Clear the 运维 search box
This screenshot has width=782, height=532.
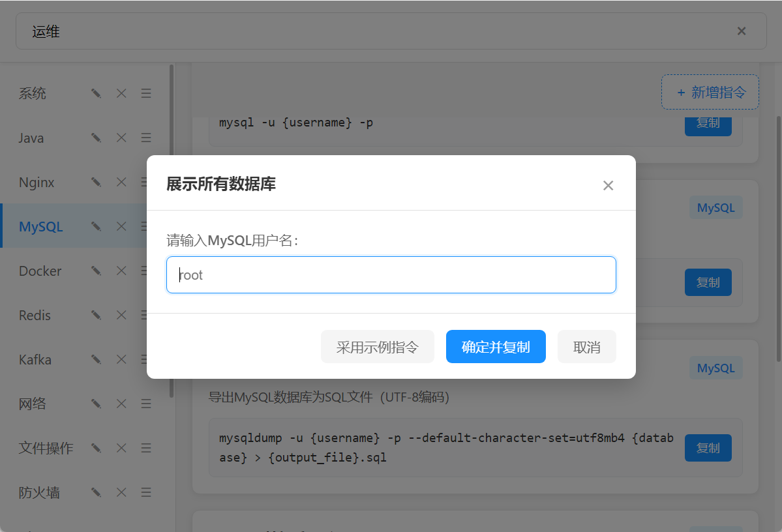(x=742, y=31)
